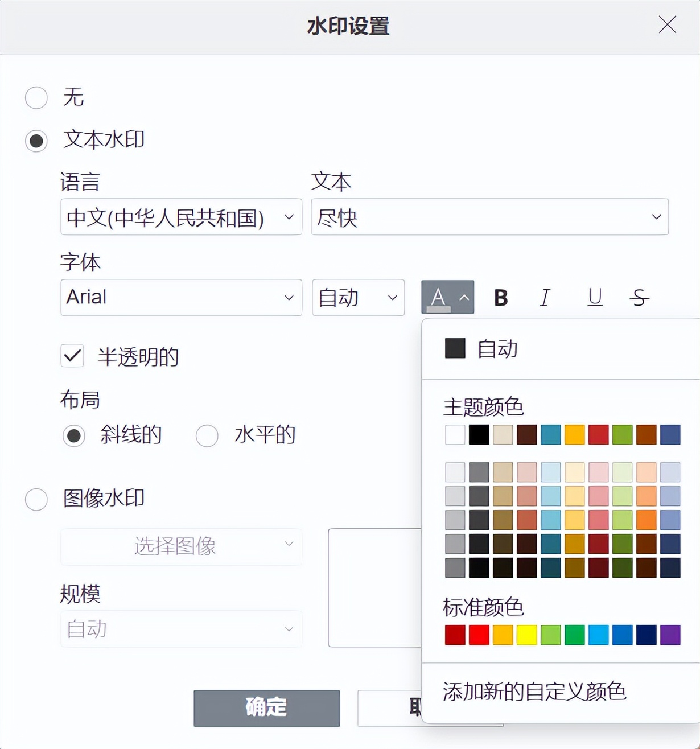Switch to 图像水印 mode
Viewport: 700px width, 749px height.
tap(36, 499)
